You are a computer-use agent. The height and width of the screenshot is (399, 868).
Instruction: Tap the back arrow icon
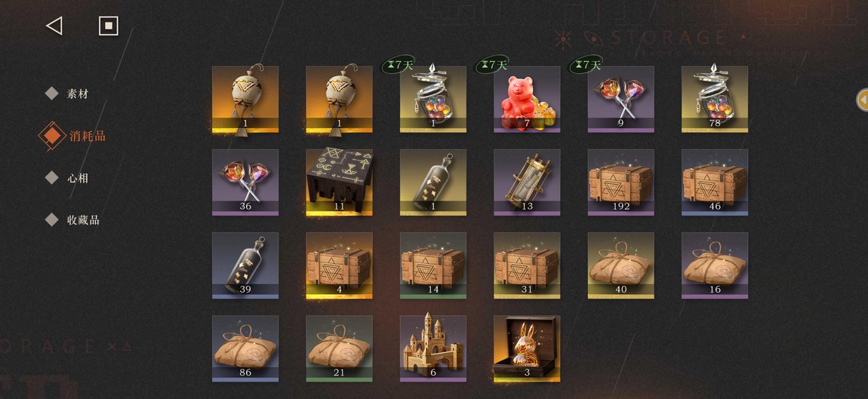click(x=54, y=26)
